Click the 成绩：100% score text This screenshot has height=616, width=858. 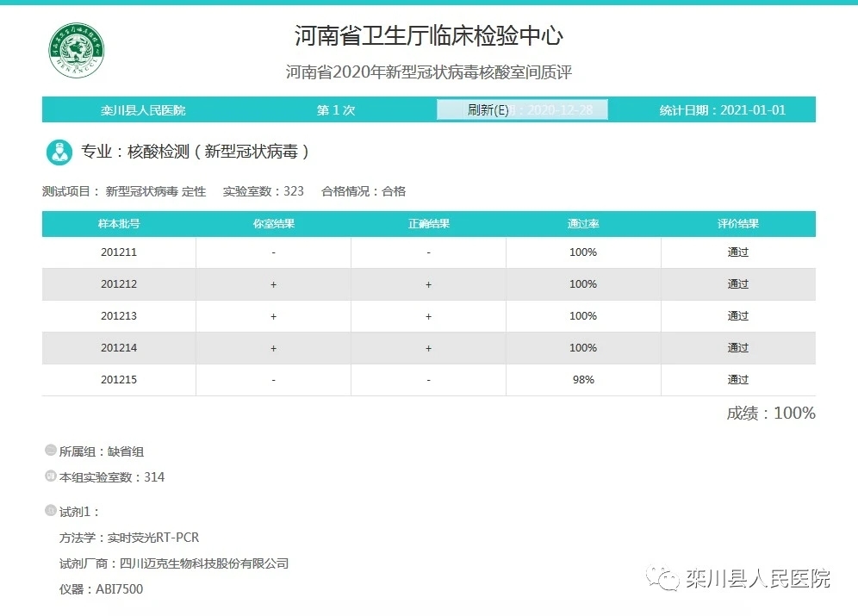click(770, 414)
